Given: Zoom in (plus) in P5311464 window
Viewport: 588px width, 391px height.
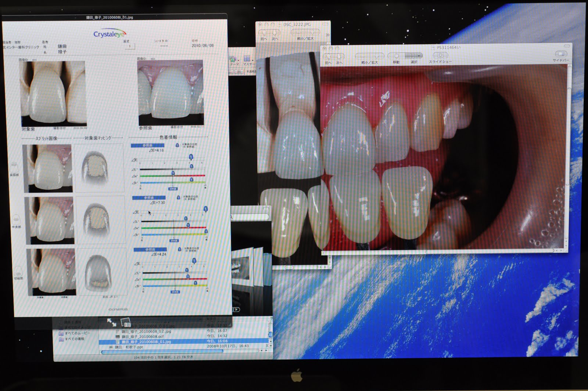Looking at the screenshot, I should pyautogui.click(x=376, y=56).
